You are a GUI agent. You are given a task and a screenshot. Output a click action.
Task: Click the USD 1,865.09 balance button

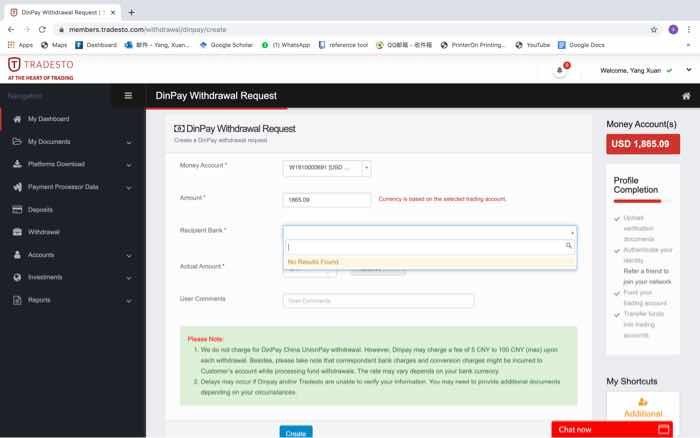point(643,144)
